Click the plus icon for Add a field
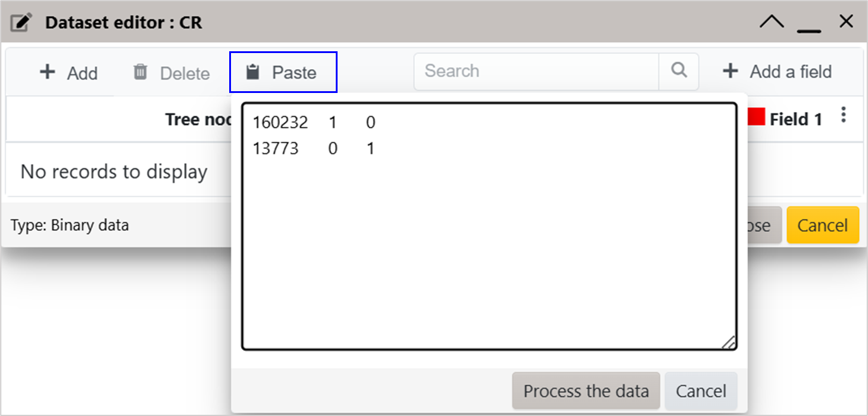Image resolution: width=868 pixels, height=416 pixels. [x=730, y=72]
